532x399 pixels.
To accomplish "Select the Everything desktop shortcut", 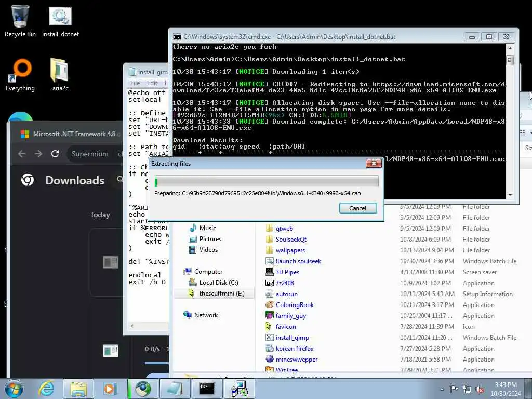I will click(x=20, y=75).
